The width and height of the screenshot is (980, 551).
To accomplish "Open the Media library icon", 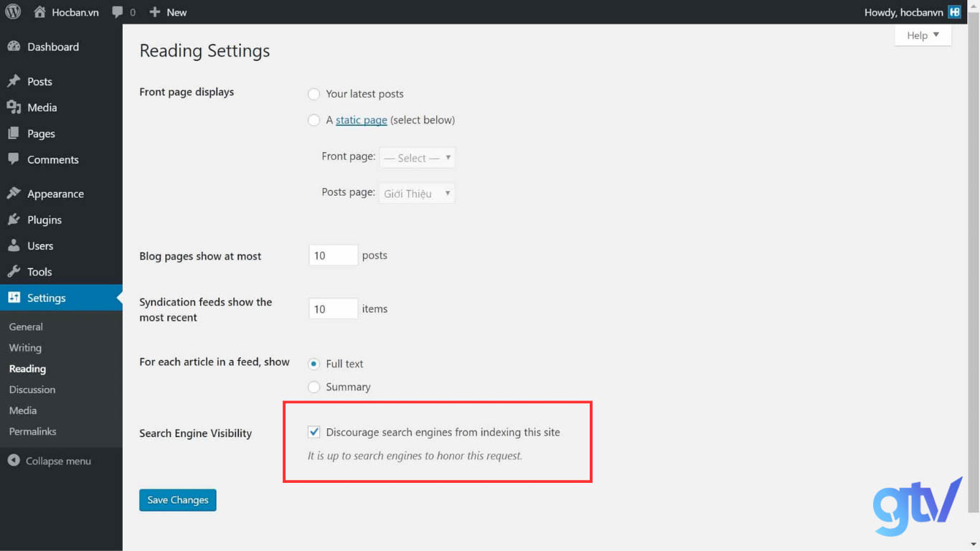I will click(x=13, y=108).
